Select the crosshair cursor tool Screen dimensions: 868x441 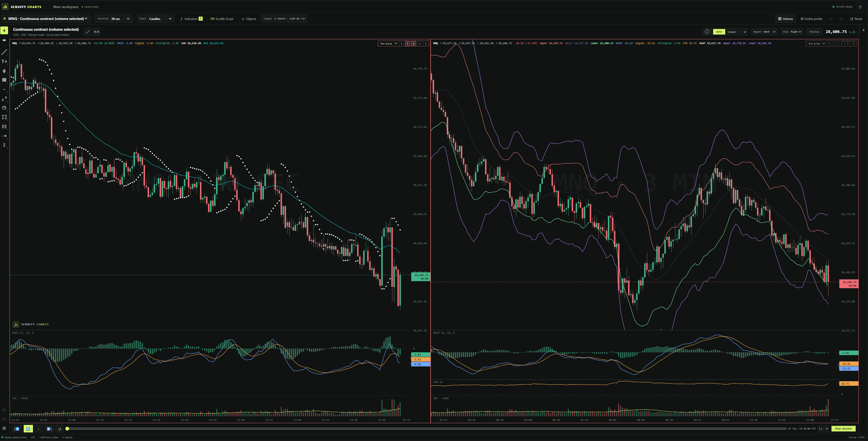[4, 31]
